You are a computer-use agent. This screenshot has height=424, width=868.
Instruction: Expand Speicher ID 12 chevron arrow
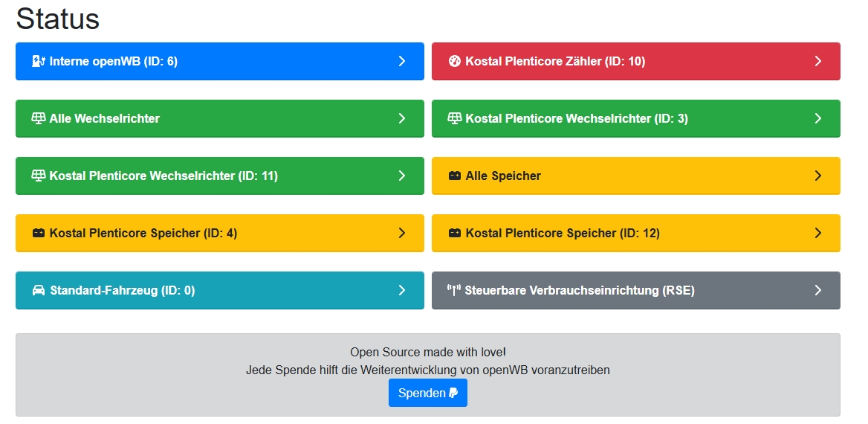[818, 234]
